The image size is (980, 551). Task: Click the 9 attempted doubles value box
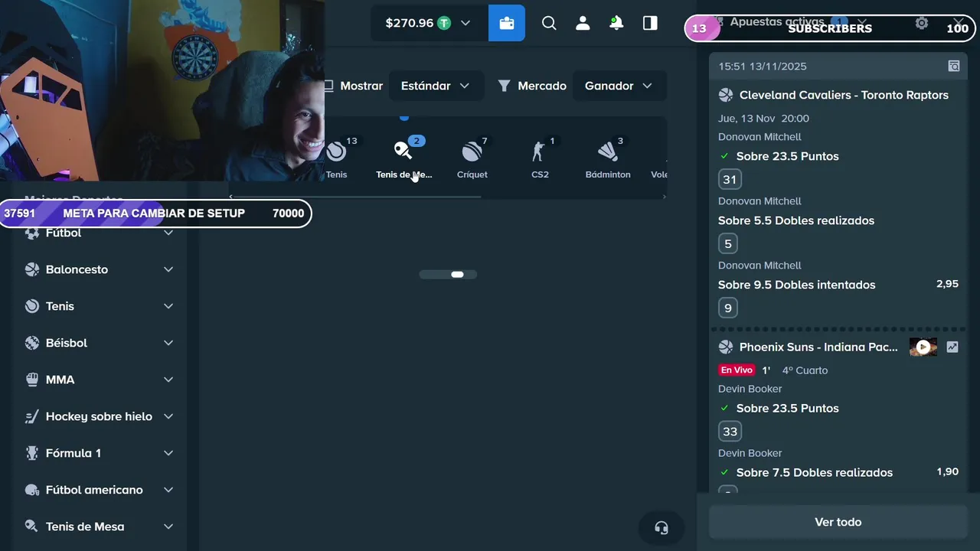tap(728, 308)
